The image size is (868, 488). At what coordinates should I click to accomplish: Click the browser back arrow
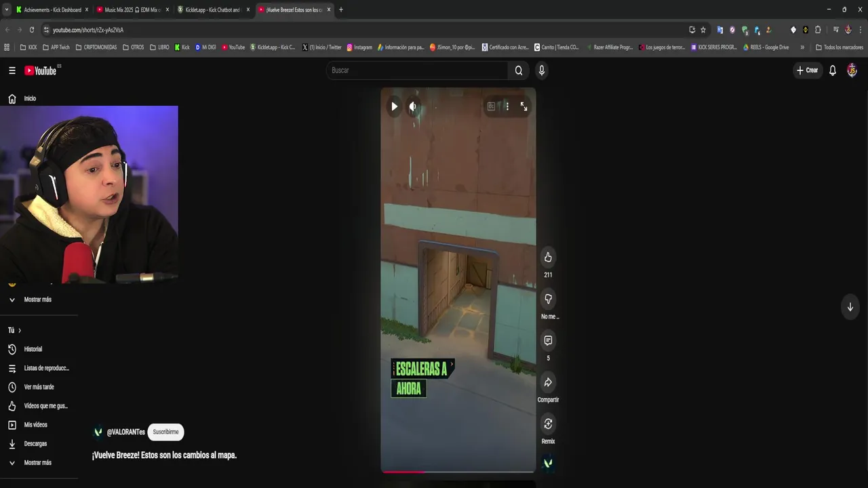pyautogui.click(x=7, y=30)
